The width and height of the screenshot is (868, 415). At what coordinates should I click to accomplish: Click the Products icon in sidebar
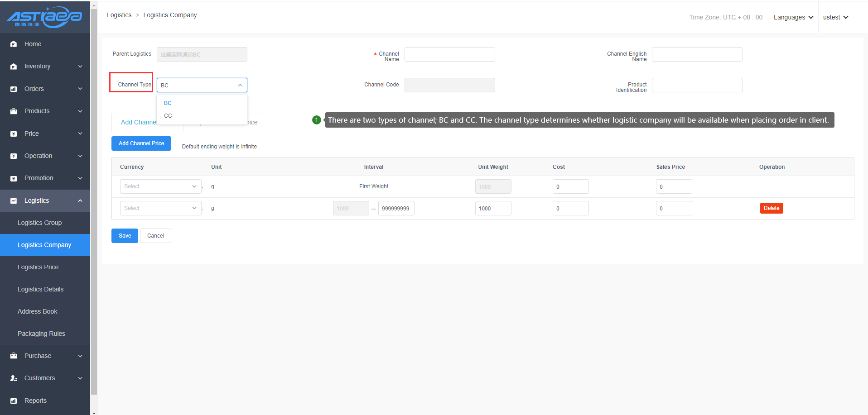(x=14, y=111)
